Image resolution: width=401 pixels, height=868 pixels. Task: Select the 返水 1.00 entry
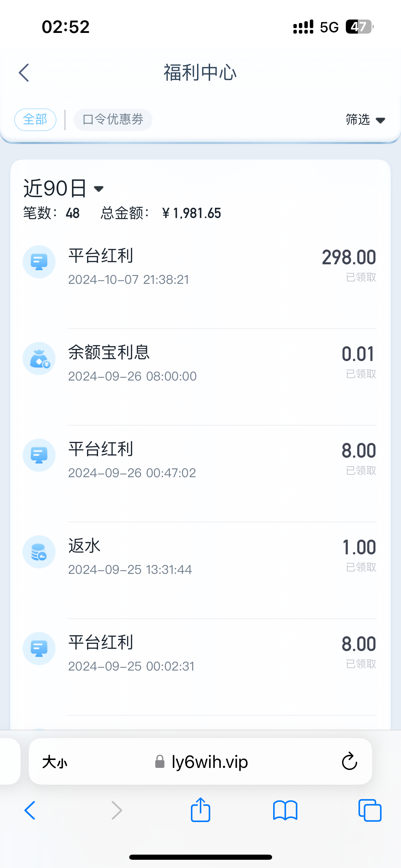coord(219,557)
